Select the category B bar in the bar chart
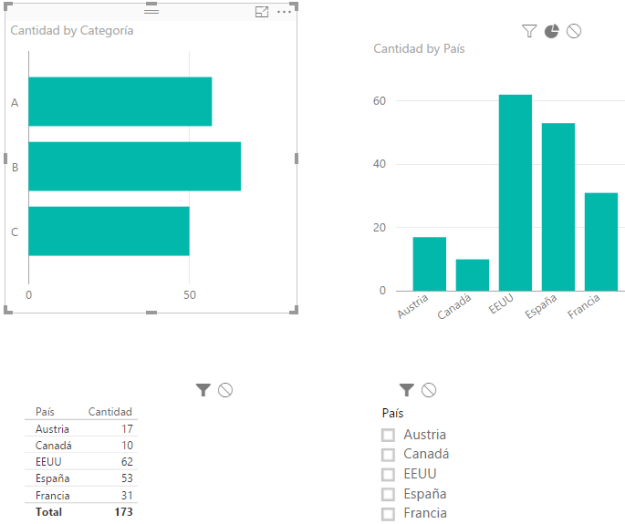625x524 pixels. [134, 166]
